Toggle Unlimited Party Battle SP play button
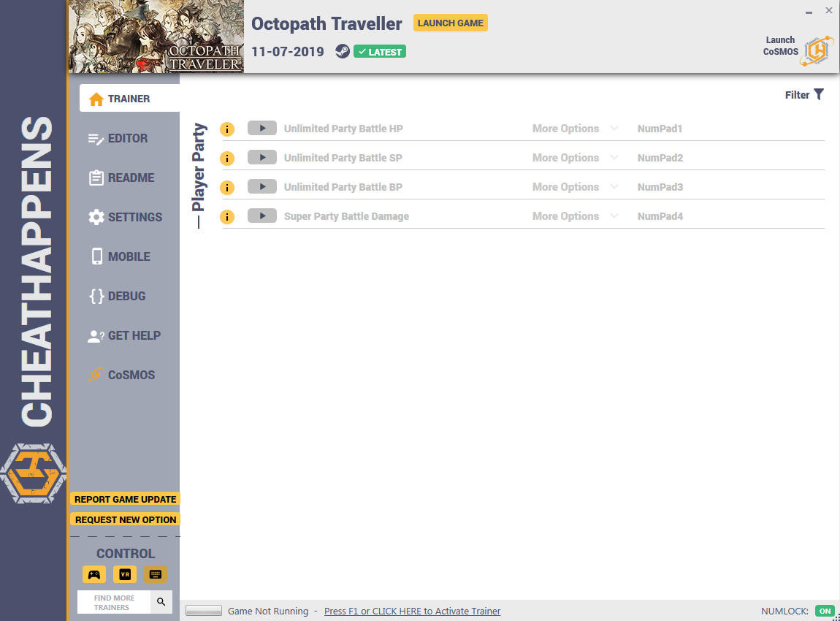Image resolution: width=840 pixels, height=621 pixels. point(262,158)
